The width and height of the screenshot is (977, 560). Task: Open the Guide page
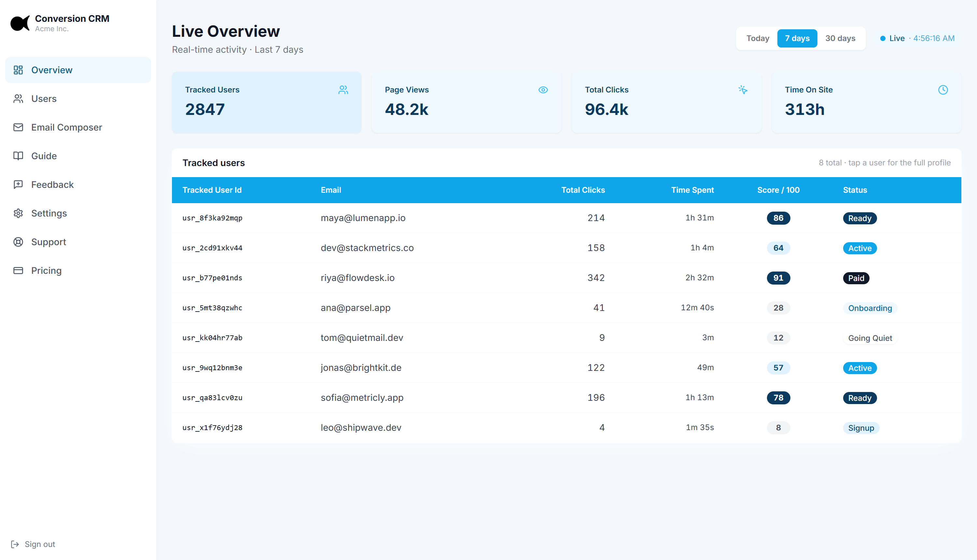[78, 156]
